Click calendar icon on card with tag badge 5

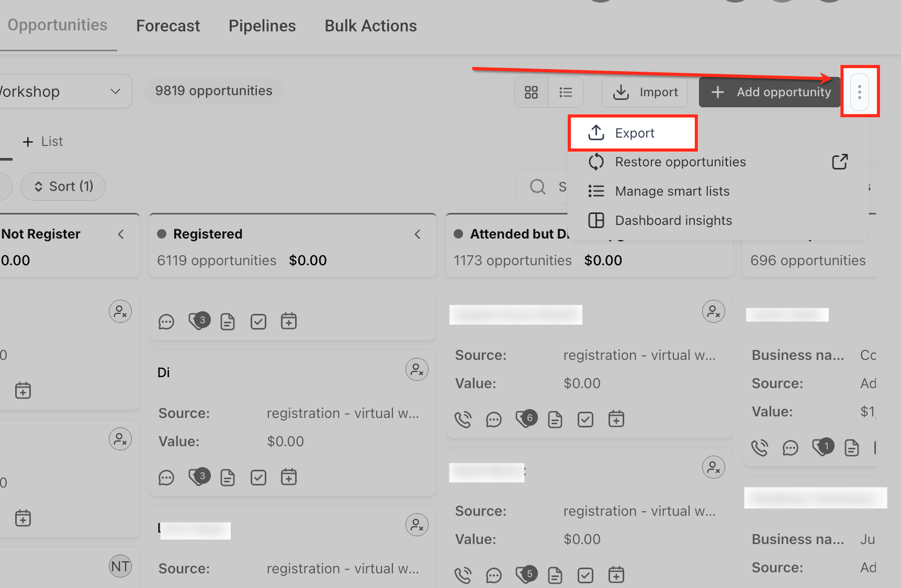click(616, 575)
